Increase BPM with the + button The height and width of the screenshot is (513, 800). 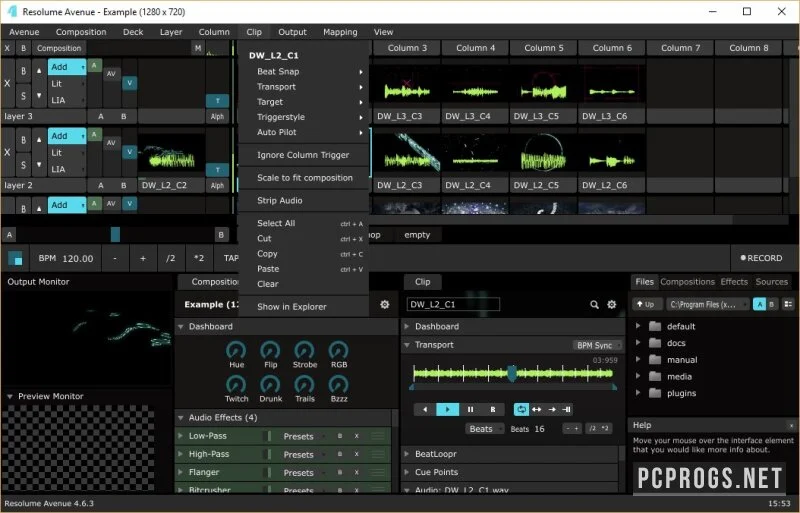pyautogui.click(x=143, y=258)
